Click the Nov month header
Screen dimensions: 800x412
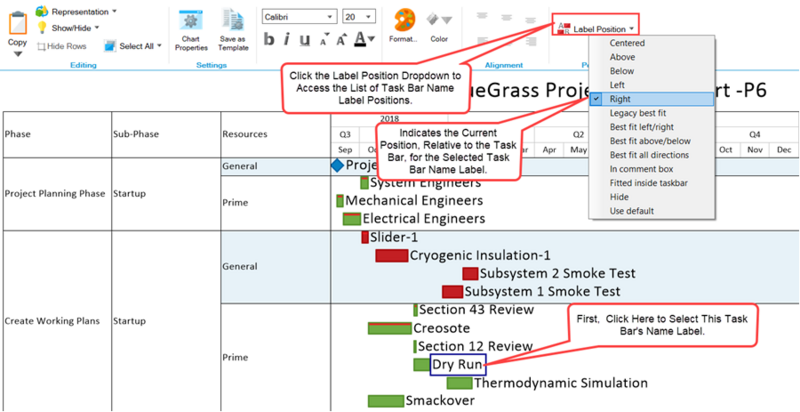click(755, 150)
